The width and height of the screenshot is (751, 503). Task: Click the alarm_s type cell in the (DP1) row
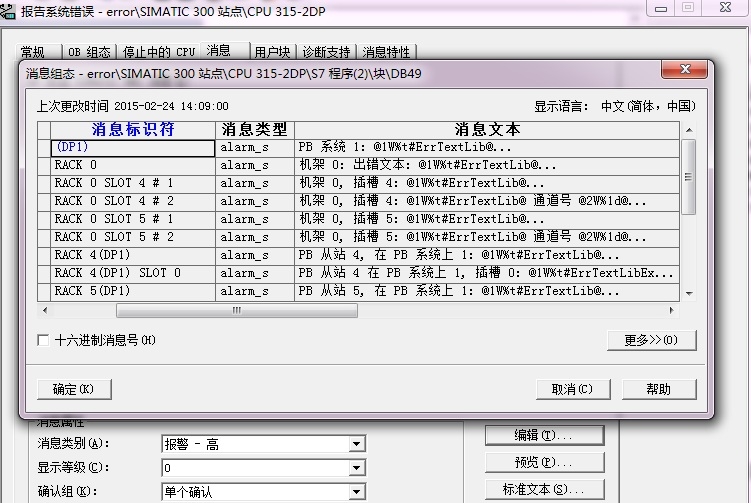click(255, 148)
